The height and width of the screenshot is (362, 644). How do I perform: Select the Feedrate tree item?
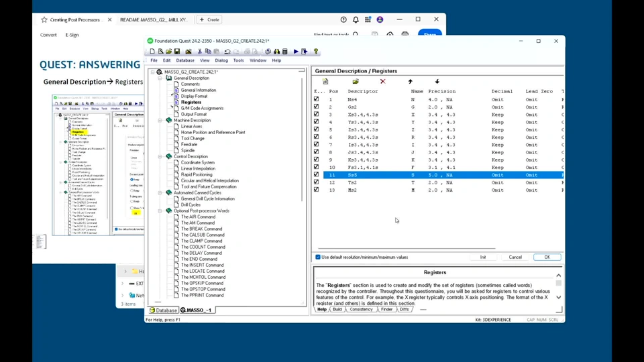[x=189, y=145]
